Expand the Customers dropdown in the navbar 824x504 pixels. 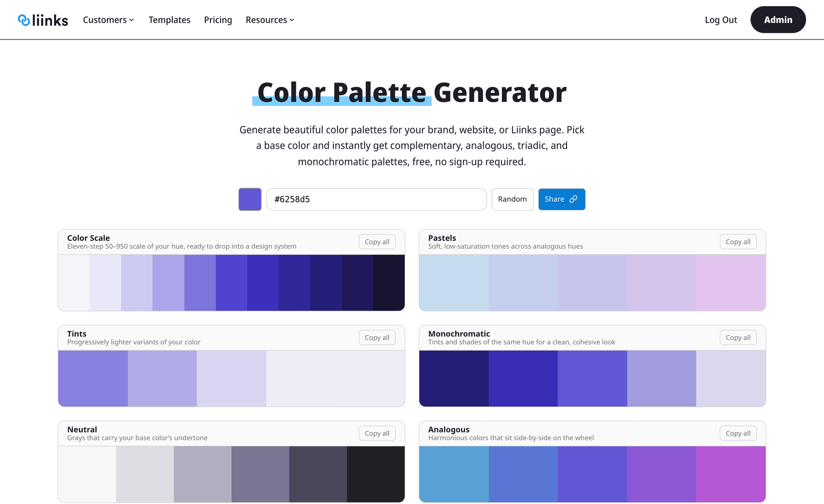tap(108, 20)
